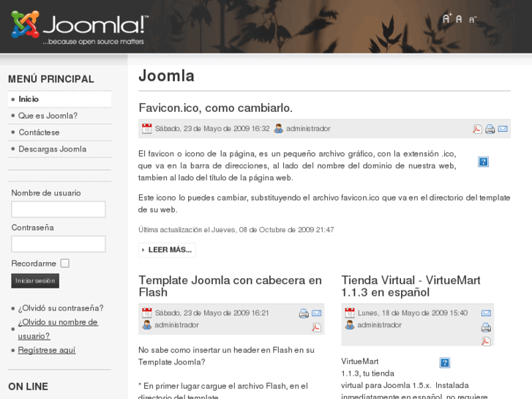Open PDF of Tienda Virtual VirtueMart article
This screenshot has height=399, width=532.
[486, 341]
